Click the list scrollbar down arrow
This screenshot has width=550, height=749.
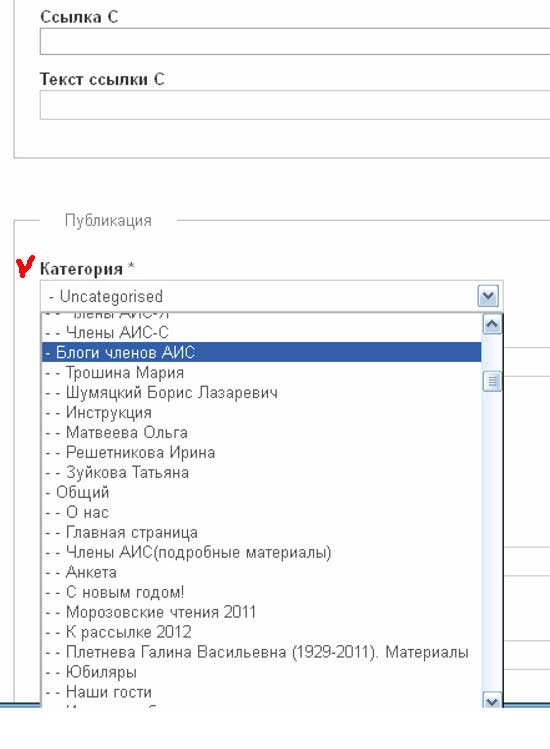point(492,700)
